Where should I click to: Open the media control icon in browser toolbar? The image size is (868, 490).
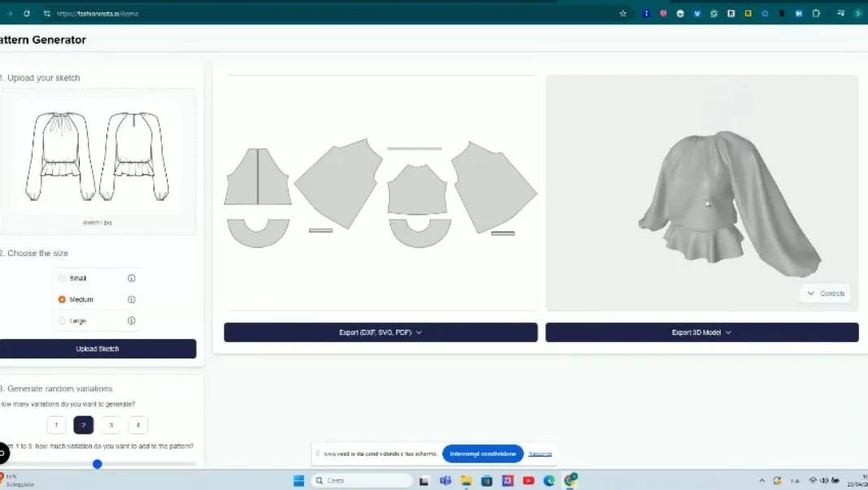(841, 13)
